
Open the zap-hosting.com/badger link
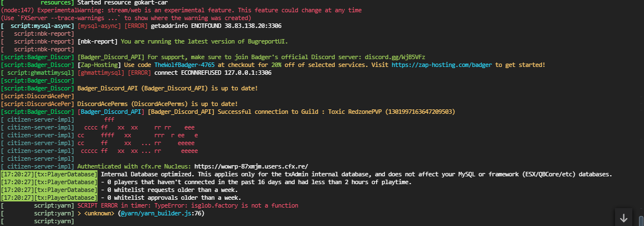pos(442,65)
